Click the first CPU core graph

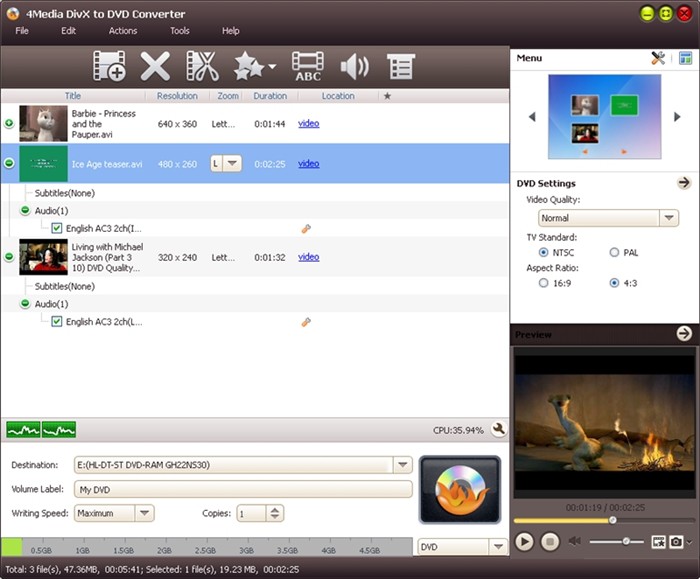pos(23,429)
